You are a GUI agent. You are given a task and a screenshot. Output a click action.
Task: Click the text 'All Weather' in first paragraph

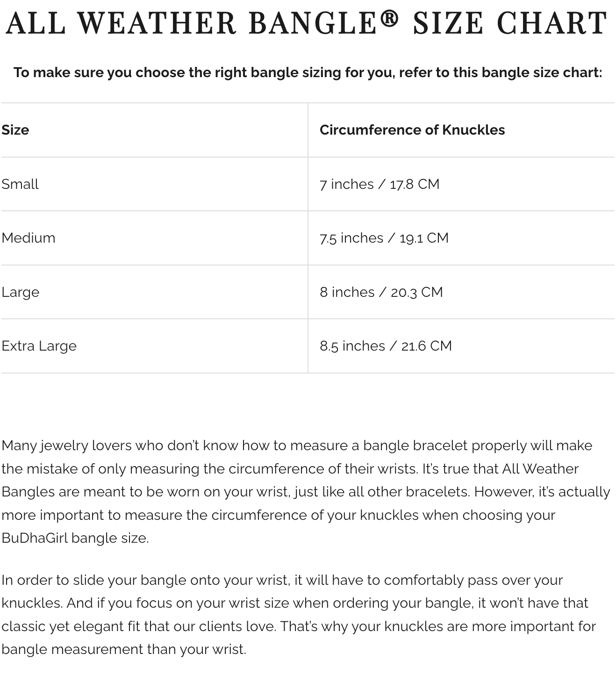[540, 469]
